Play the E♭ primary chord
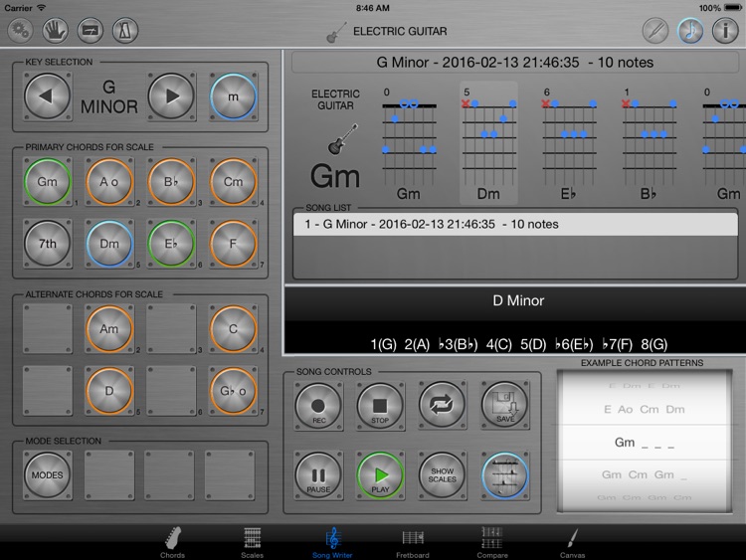This screenshot has height=560, width=746. [x=171, y=244]
